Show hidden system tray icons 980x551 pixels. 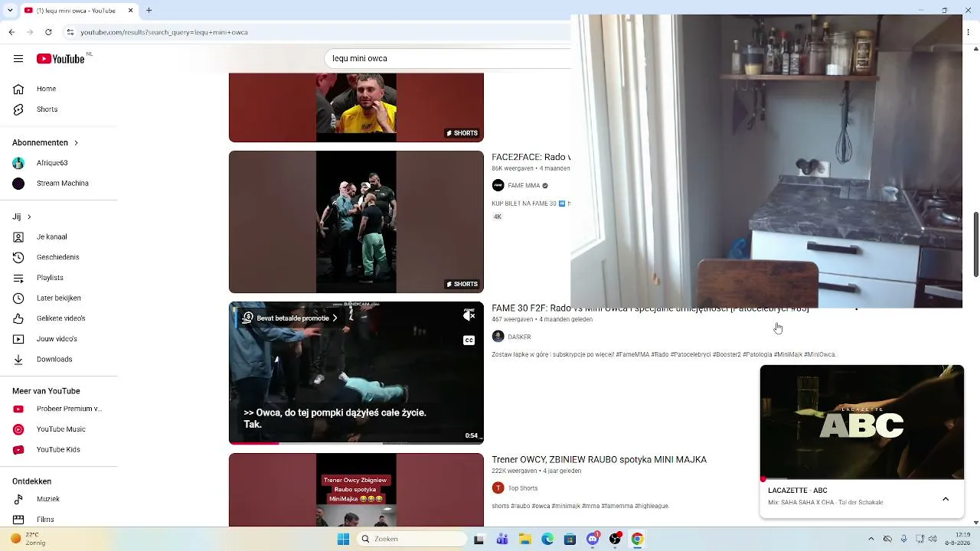click(x=872, y=539)
